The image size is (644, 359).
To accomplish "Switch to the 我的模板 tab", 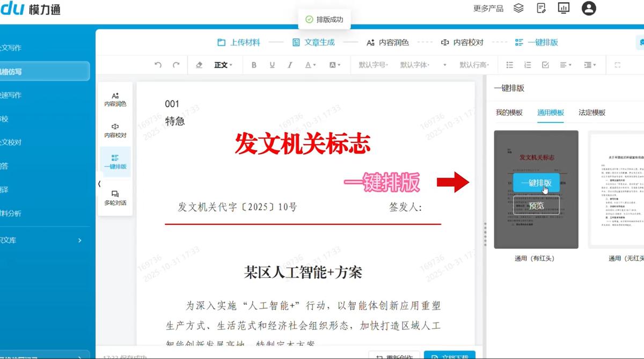I will [x=509, y=113].
